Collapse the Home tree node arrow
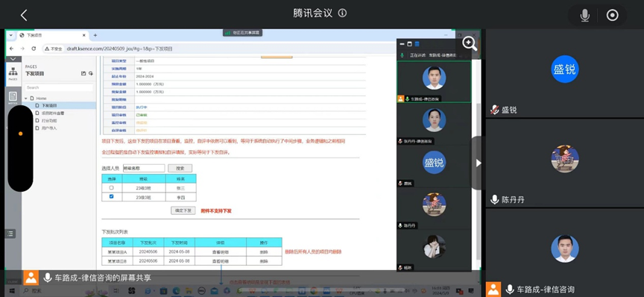 tap(26, 99)
